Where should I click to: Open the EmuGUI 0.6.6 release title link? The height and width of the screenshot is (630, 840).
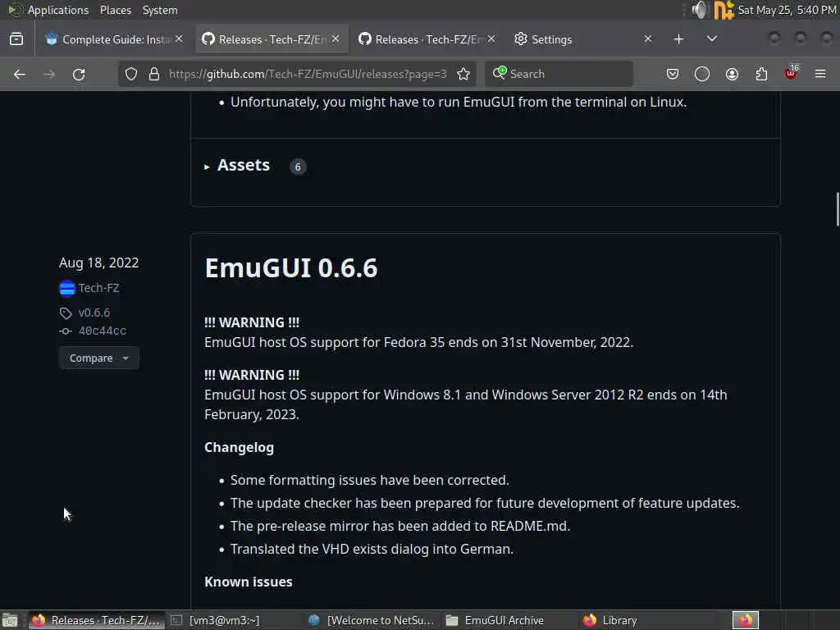[x=291, y=268]
